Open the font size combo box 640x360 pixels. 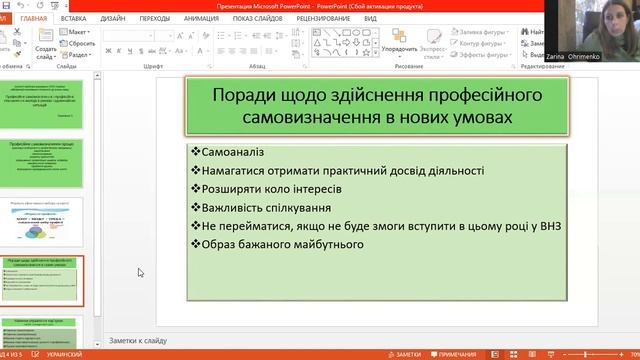click(165, 36)
